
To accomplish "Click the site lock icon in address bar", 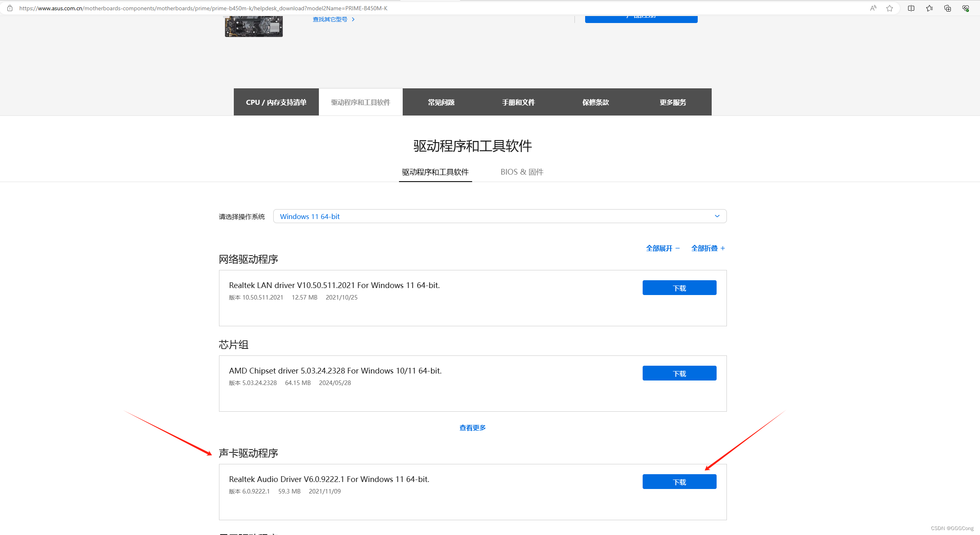I will [x=10, y=8].
